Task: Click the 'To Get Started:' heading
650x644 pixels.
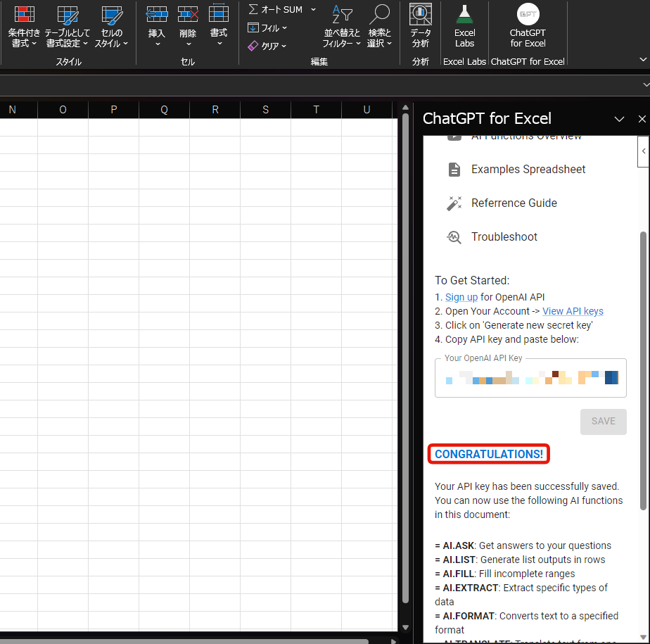Action: (x=472, y=281)
